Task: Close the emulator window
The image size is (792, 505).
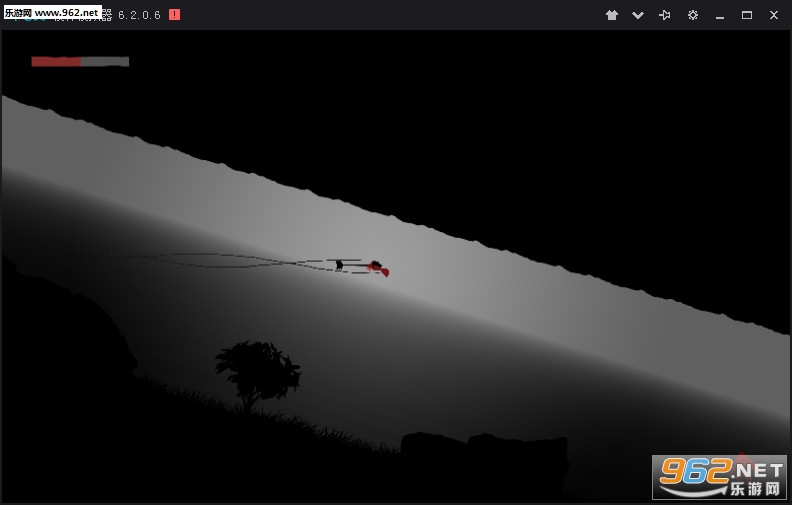Action: [x=773, y=15]
